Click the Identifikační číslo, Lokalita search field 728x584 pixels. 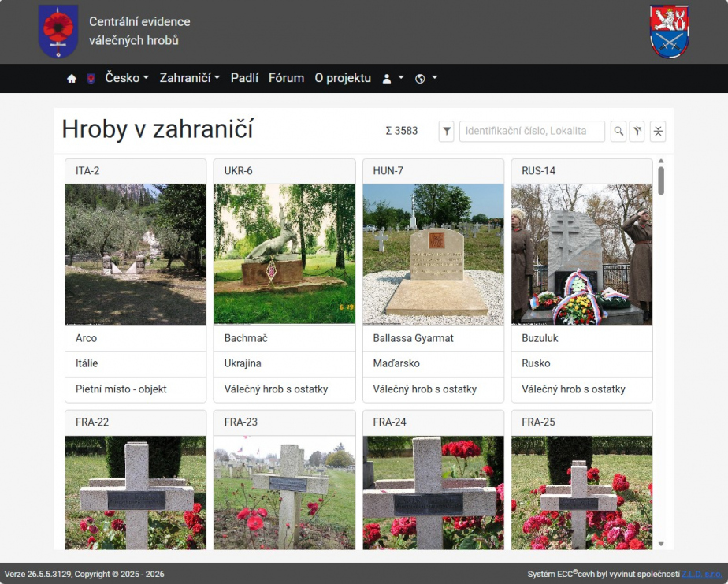pyautogui.click(x=532, y=132)
